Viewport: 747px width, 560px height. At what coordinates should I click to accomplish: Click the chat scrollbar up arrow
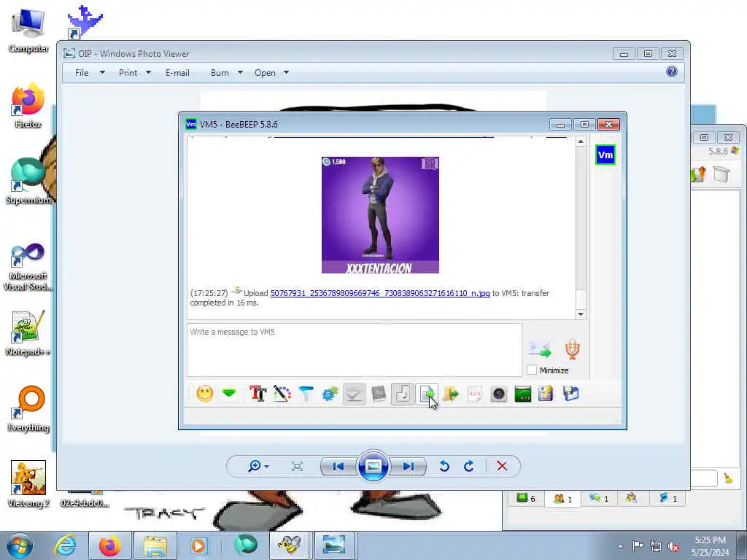click(580, 141)
